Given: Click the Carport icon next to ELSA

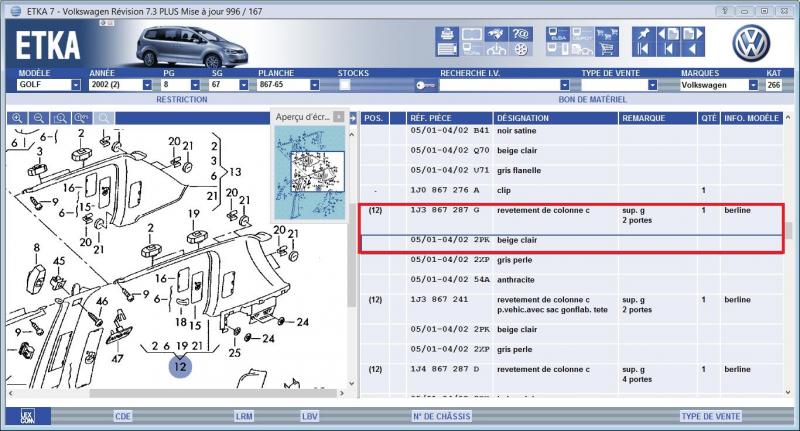Looking at the screenshot, I should click(x=582, y=34).
